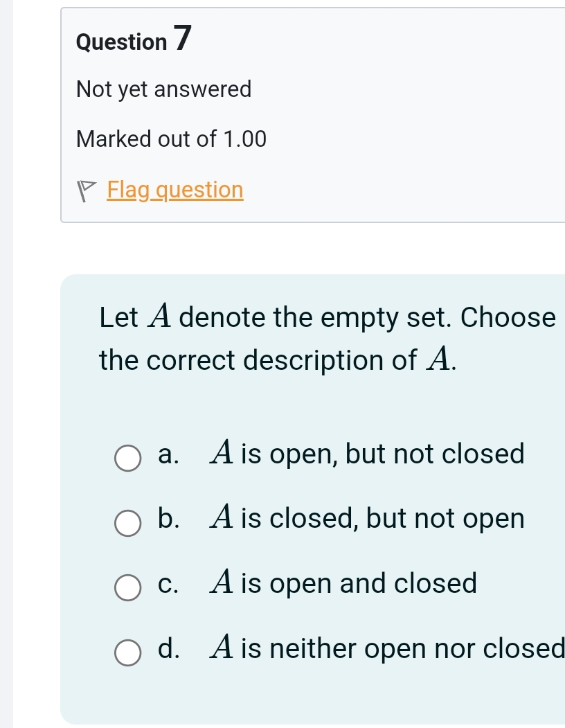Choose radio button for option c
The height and width of the screenshot is (728, 565).
(127, 588)
